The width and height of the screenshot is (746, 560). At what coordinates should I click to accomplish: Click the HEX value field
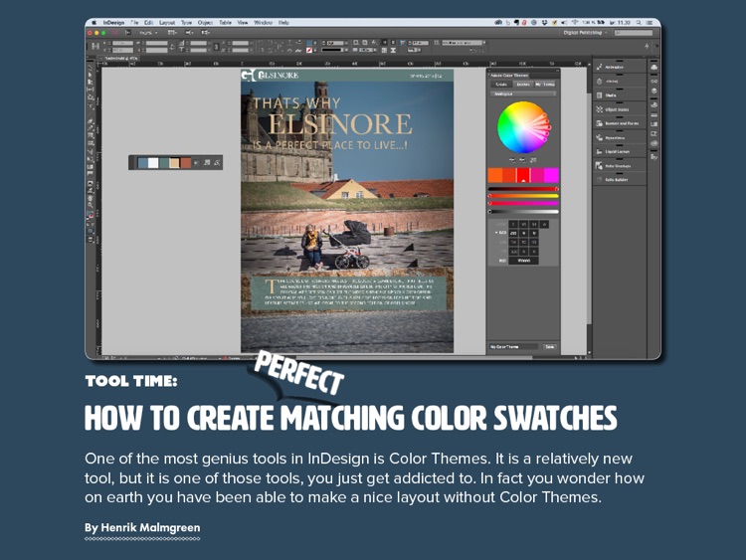tap(524, 261)
